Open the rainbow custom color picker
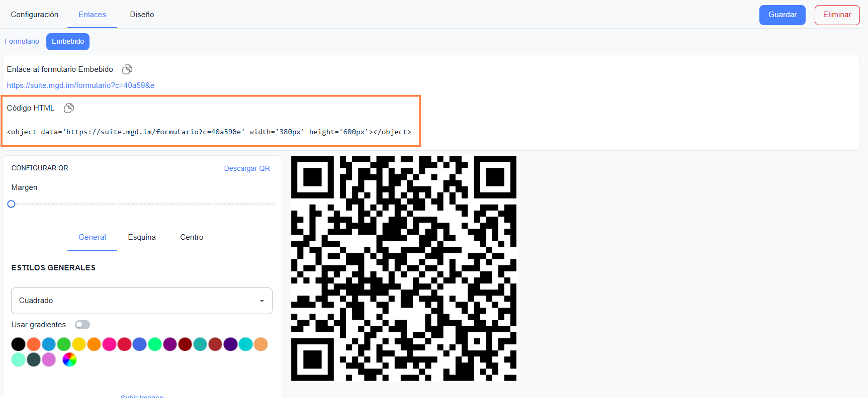The height and width of the screenshot is (398, 868). pos(69,360)
